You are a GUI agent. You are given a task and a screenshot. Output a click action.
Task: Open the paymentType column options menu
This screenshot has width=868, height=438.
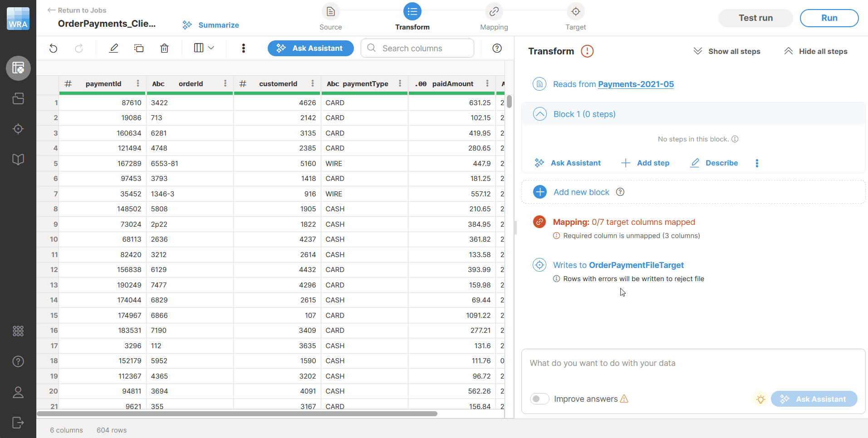(399, 84)
